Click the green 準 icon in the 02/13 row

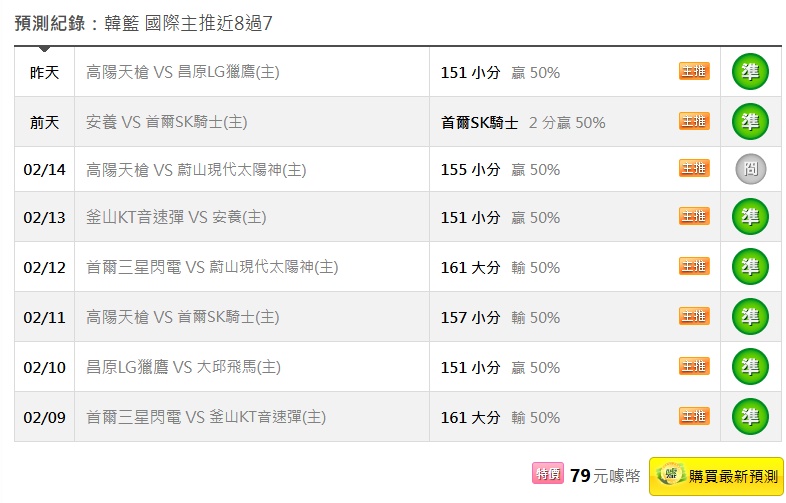pyautogui.click(x=750, y=217)
